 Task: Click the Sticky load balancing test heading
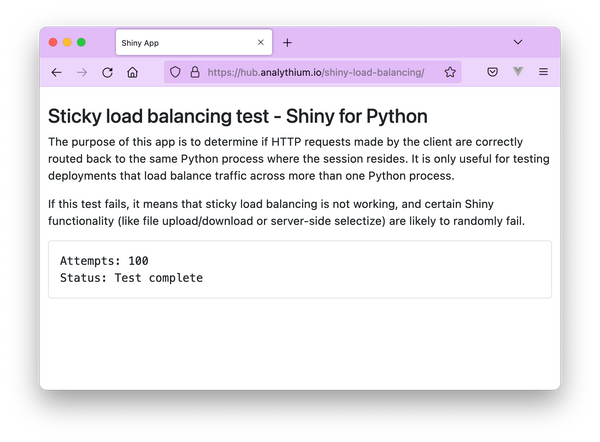pos(238,116)
